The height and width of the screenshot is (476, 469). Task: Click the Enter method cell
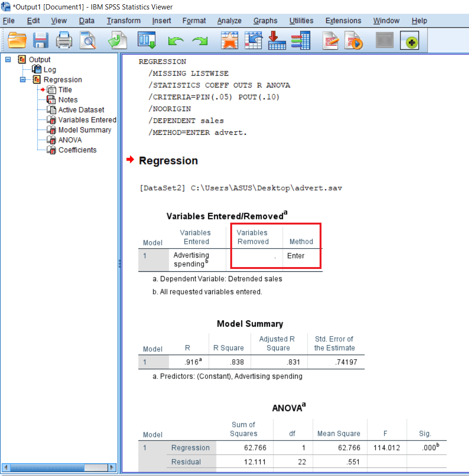(x=295, y=256)
